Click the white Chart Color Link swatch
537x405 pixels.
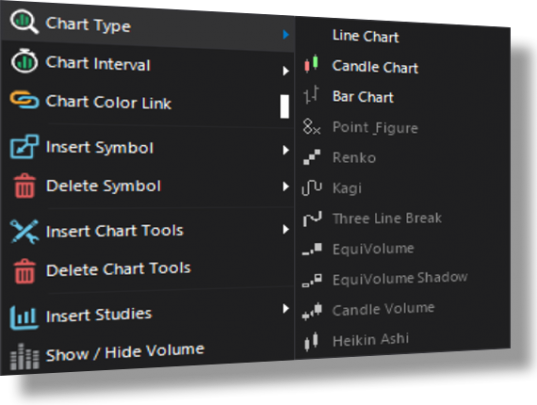[284, 106]
